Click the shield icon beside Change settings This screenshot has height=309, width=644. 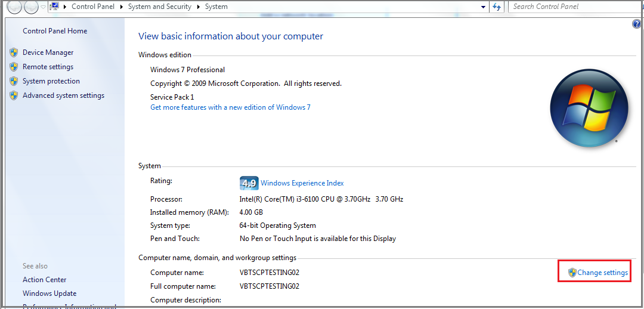click(x=572, y=273)
